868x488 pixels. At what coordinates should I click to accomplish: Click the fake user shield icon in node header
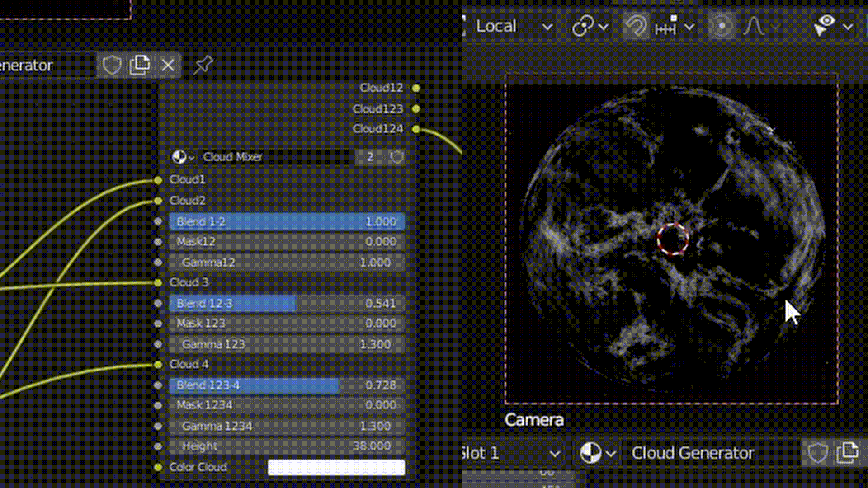[x=111, y=66]
